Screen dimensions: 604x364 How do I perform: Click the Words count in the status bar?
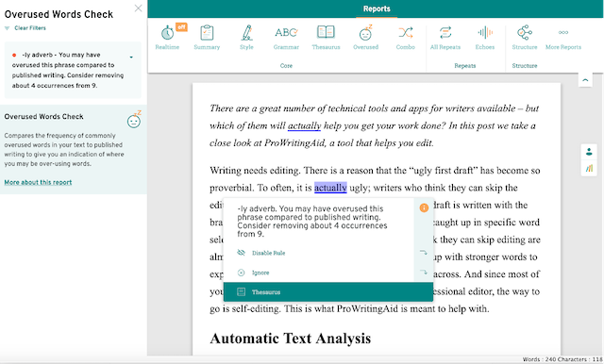coord(539,359)
